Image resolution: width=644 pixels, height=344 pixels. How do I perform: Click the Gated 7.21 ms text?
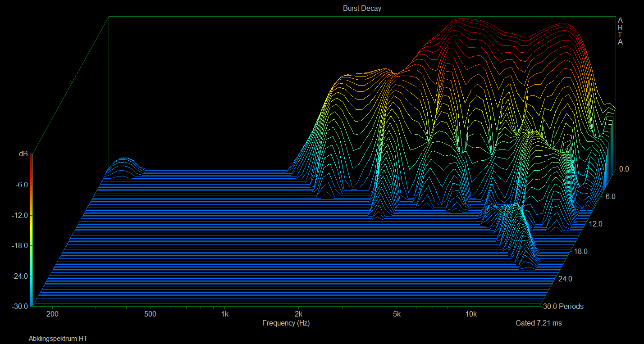(539, 323)
